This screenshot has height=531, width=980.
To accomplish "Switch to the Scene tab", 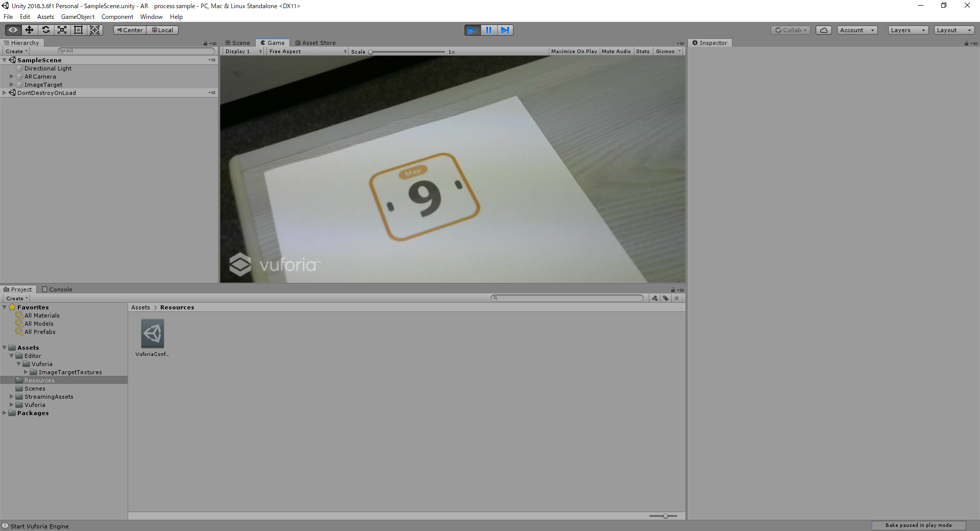I will (x=238, y=43).
